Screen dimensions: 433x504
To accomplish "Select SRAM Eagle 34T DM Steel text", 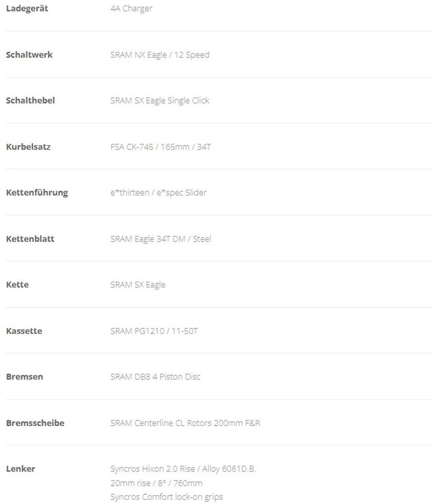I will (x=160, y=239).
